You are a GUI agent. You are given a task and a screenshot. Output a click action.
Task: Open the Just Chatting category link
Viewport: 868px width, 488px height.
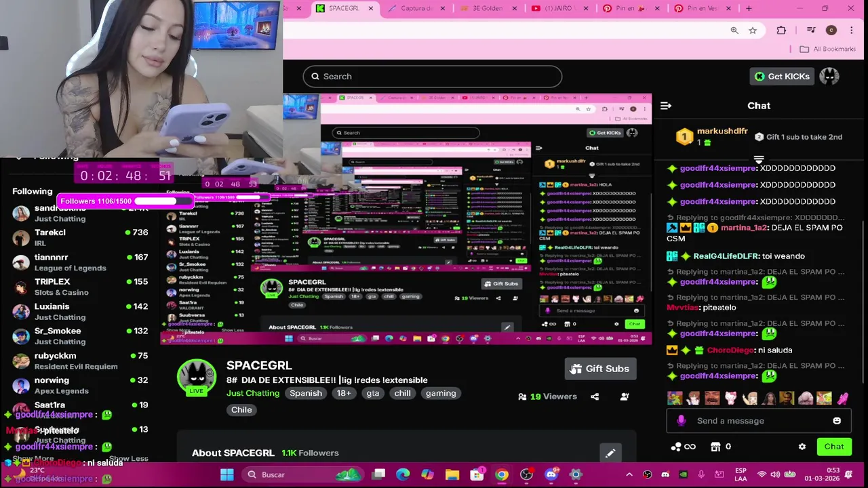click(253, 393)
